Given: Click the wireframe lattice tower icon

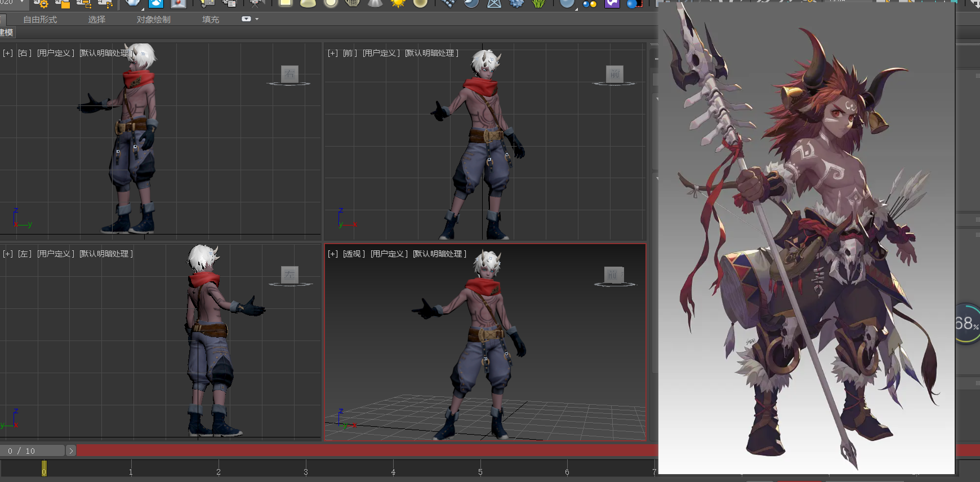Looking at the screenshot, I should [495, 3].
